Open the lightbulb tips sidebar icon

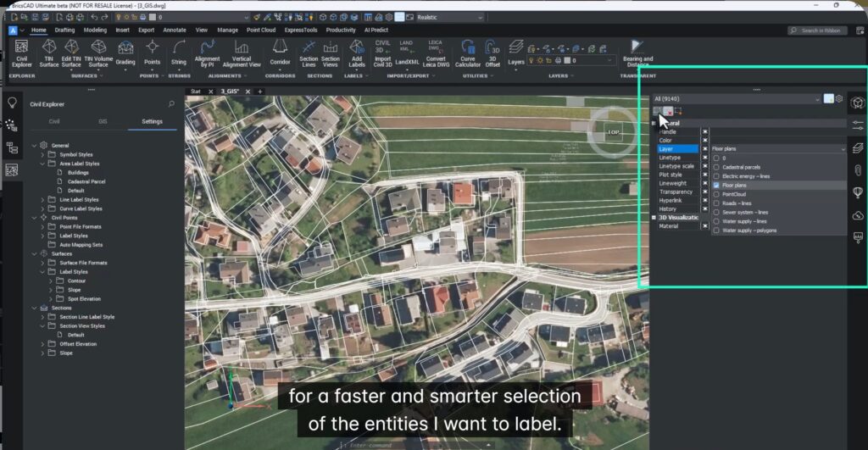click(x=12, y=103)
